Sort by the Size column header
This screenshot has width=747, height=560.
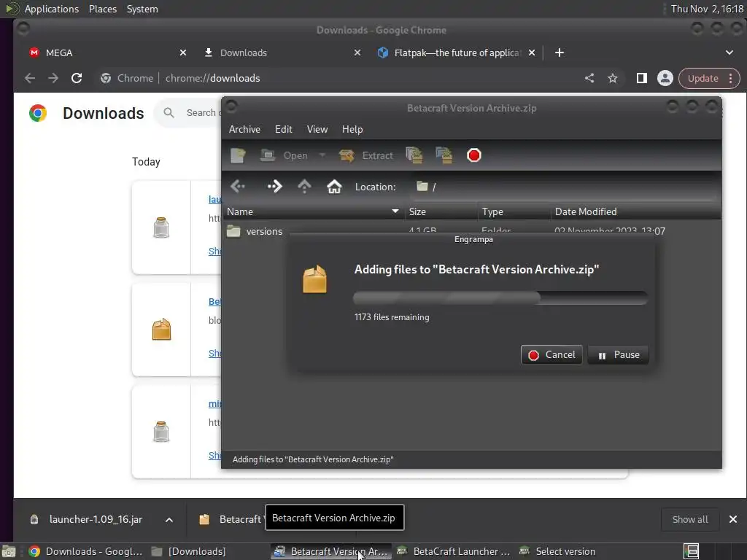click(x=441, y=211)
